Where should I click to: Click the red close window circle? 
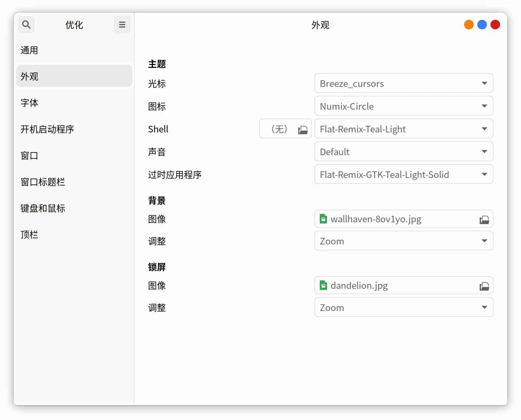[x=495, y=25]
